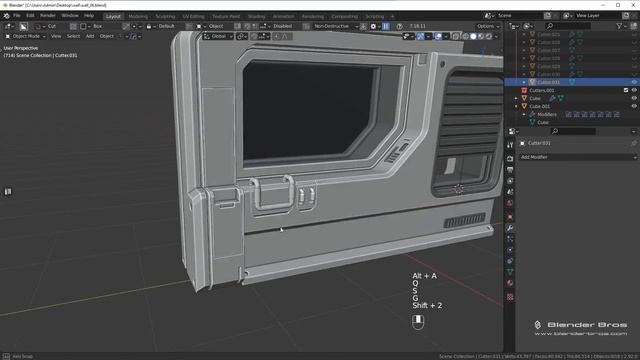The width and height of the screenshot is (640, 360).
Task: Expand the Cube.001 object in outliner
Action: pyautogui.click(x=516, y=107)
